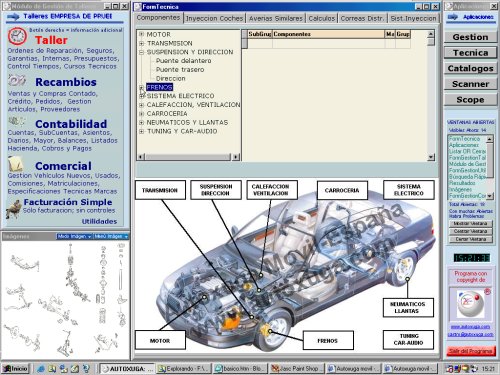
Task: Select Puente delantero tree item
Action: 183,61
